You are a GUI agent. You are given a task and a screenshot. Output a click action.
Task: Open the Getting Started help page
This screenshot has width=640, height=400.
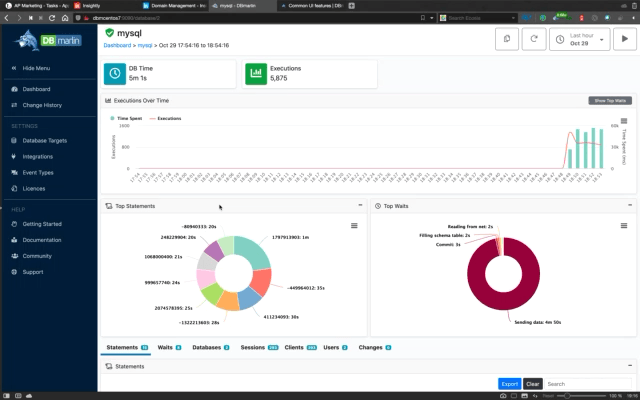pyautogui.click(x=42, y=224)
